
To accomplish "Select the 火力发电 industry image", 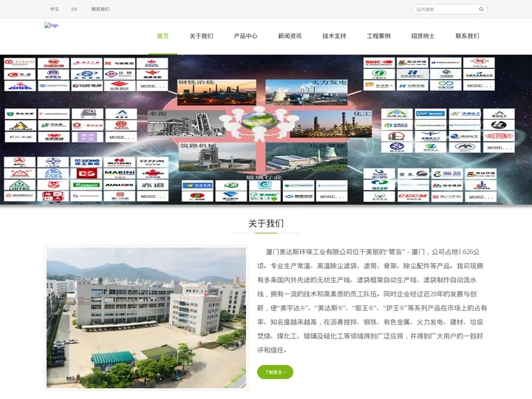I will click(307, 92).
